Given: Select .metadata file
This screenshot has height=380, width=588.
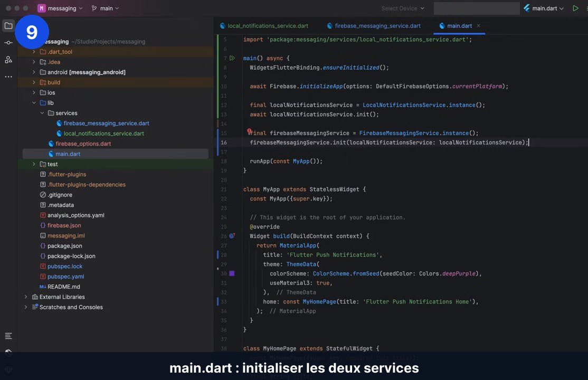Looking at the screenshot, I should click(x=60, y=205).
